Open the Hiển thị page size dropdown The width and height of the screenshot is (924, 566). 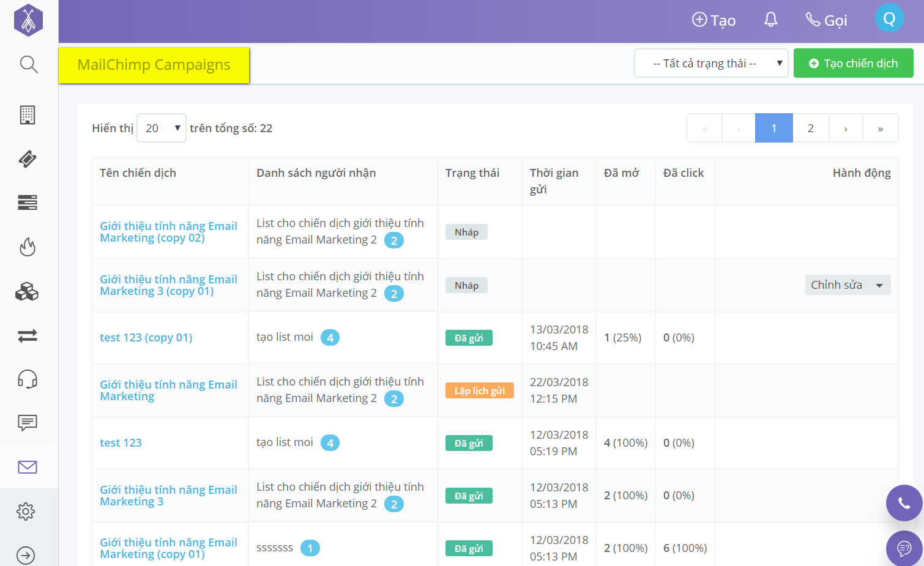click(162, 128)
